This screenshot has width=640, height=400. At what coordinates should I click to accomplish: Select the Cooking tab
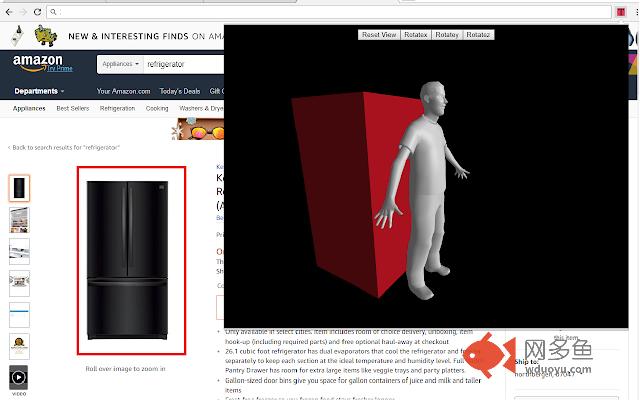pos(157,108)
